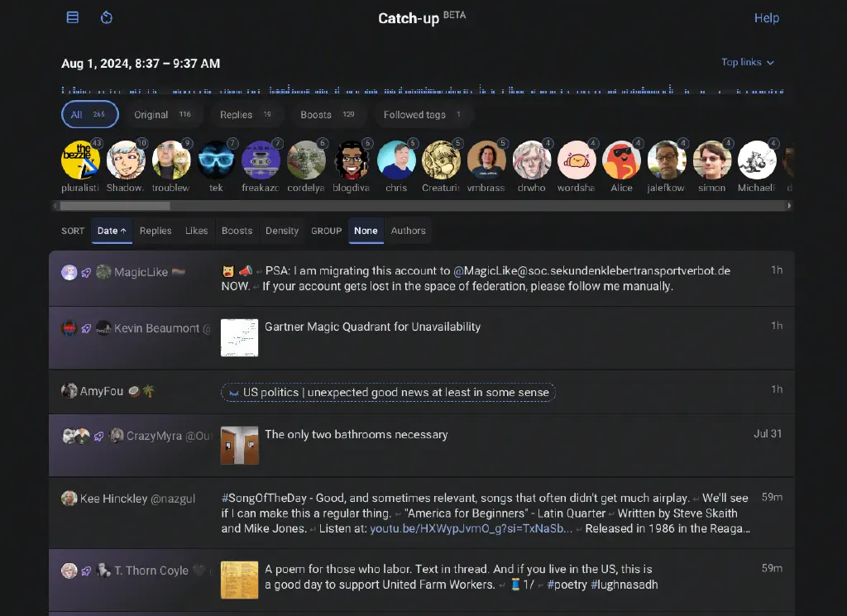The image size is (847, 616).
Task: Open the Help link
Action: coord(767,18)
